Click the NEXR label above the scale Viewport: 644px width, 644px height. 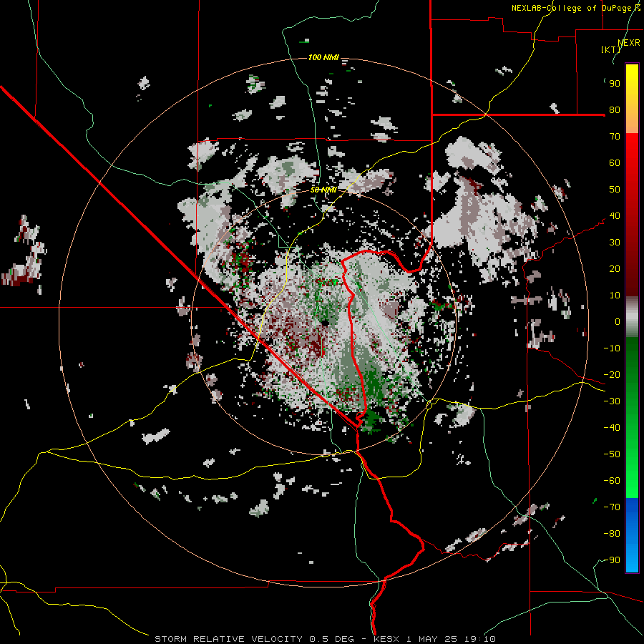628,43
